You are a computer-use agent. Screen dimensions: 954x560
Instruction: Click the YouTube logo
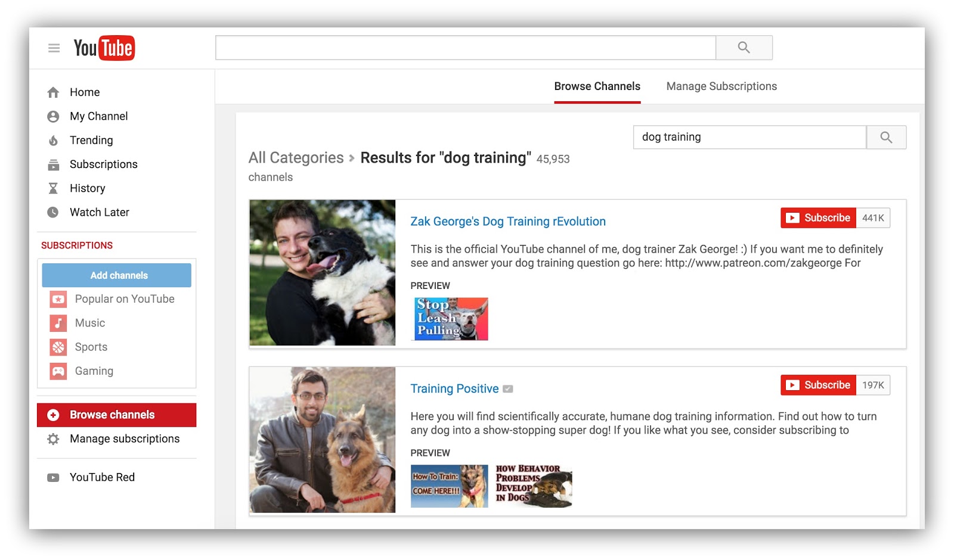104,48
